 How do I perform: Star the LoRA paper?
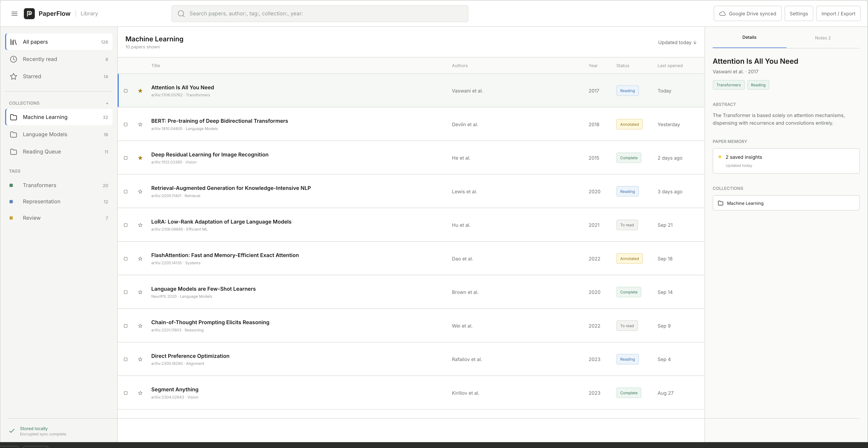coord(140,225)
